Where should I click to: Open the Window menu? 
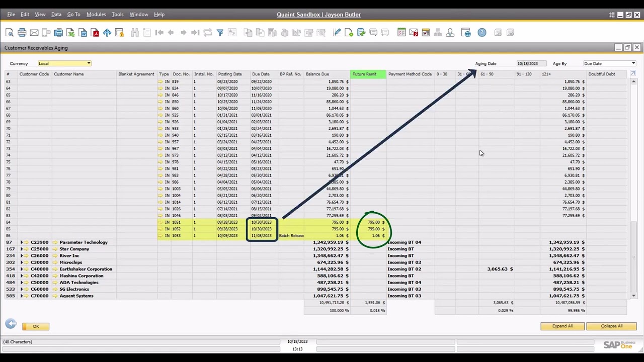[139, 15]
